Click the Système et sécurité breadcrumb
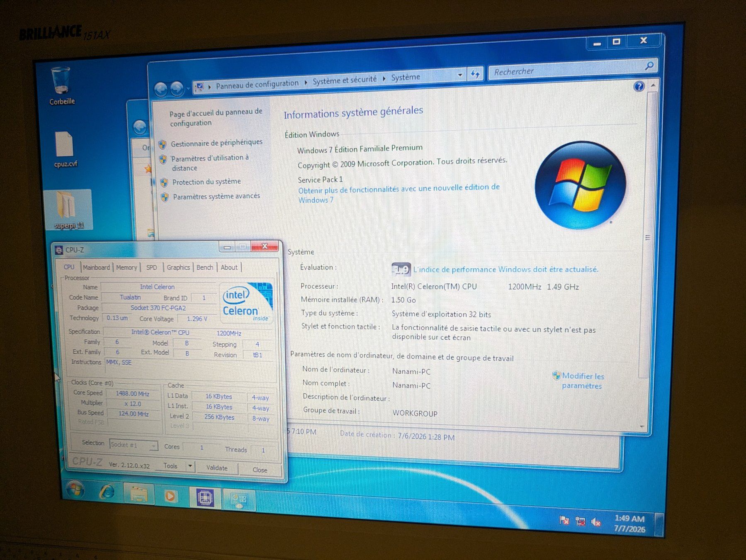This screenshot has width=746, height=560. point(345,80)
